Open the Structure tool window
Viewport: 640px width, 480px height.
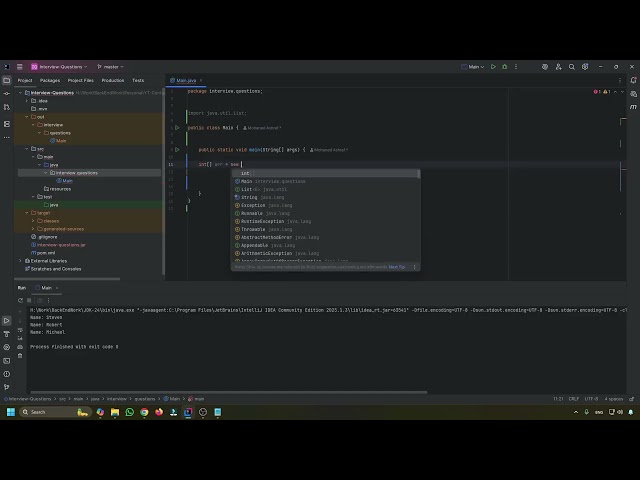click(7, 124)
